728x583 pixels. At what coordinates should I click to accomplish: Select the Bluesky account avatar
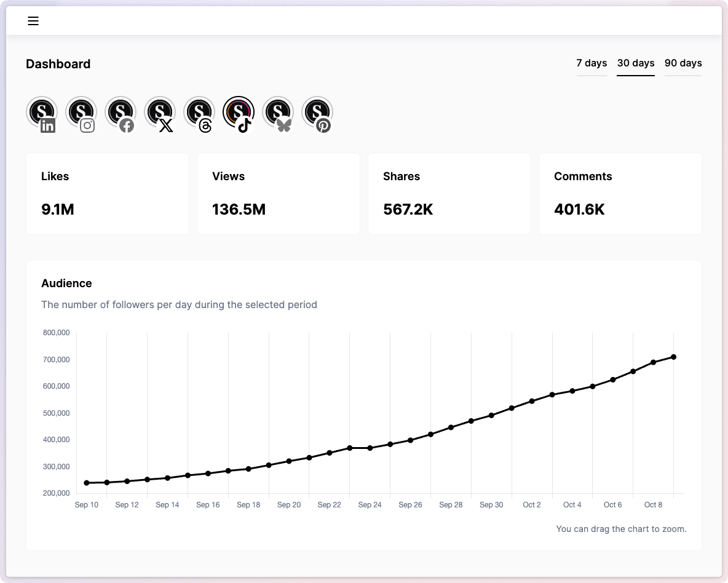click(278, 113)
